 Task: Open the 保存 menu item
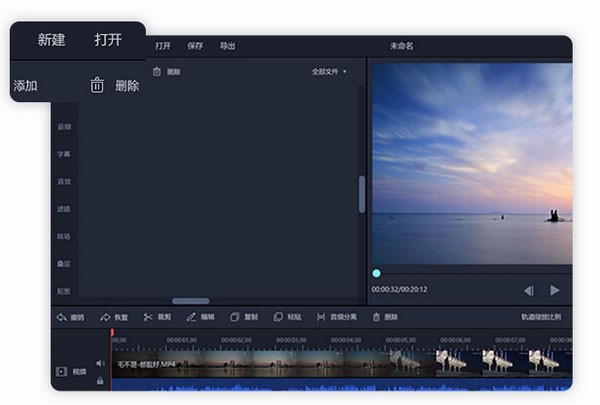click(195, 46)
